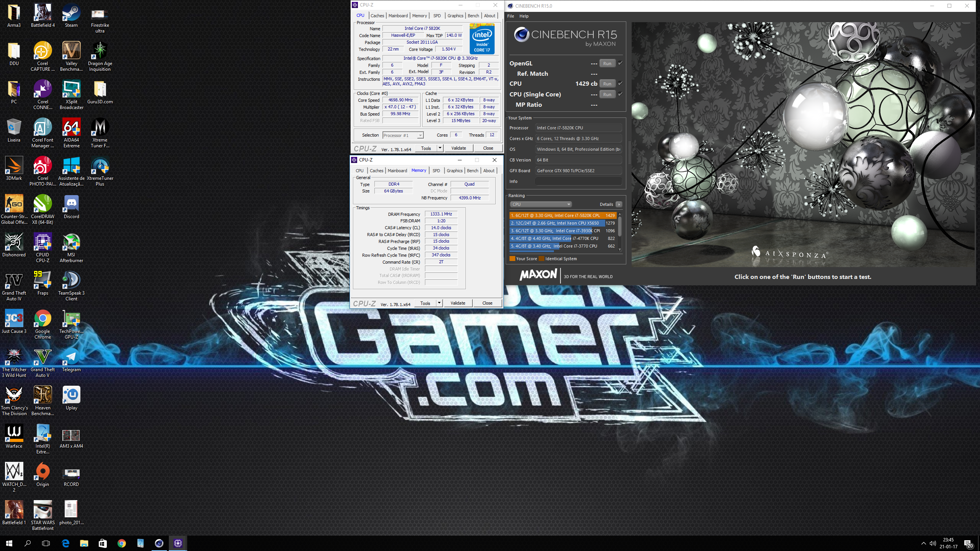Viewport: 980px width, 551px height.
Task: Open Task View from the taskbar
Action: point(46,543)
